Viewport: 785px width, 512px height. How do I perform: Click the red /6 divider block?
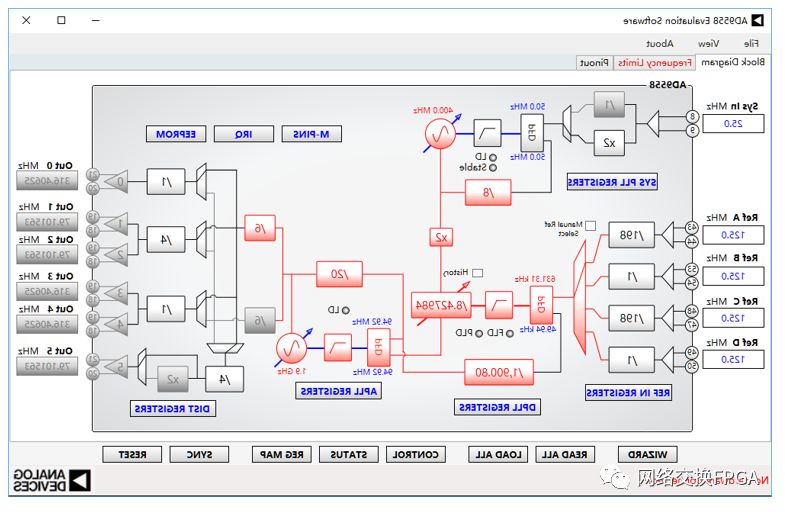[x=260, y=228]
